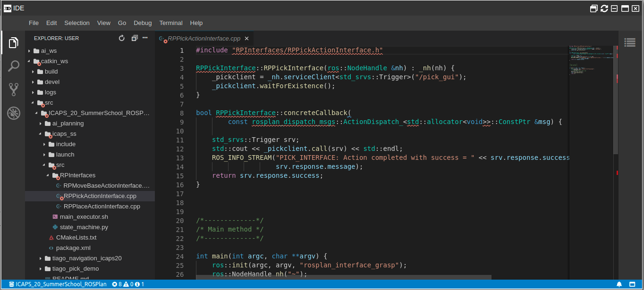Click concreteCallback function name in code
The height and width of the screenshot is (290, 644).
(316, 113)
